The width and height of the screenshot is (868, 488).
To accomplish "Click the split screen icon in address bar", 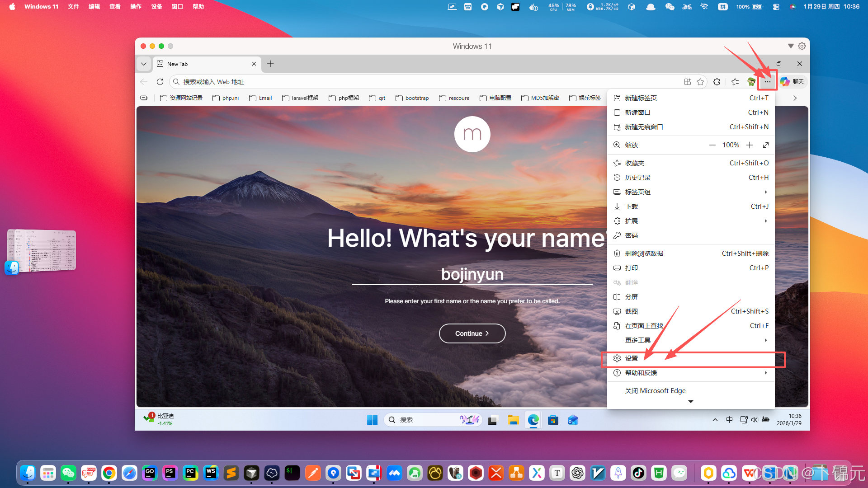I will pos(687,82).
